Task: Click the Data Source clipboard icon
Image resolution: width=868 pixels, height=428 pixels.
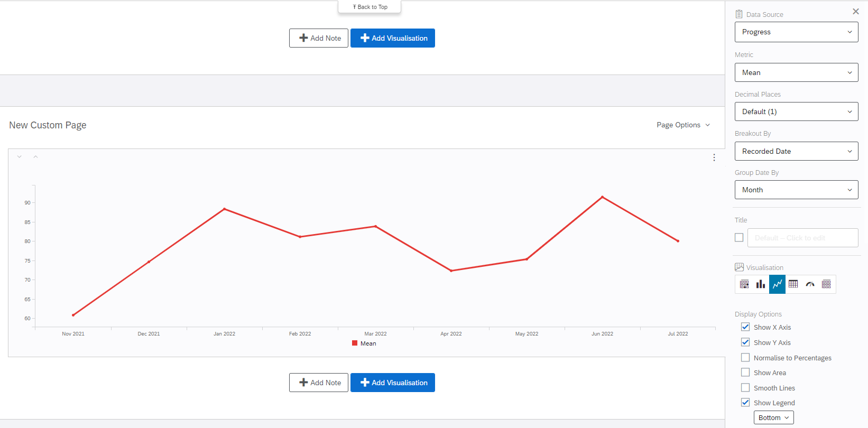Action: coord(739,14)
